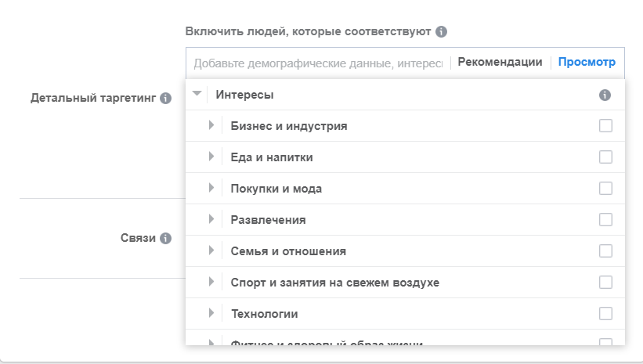This screenshot has height=364, width=643.
Task: Select Покупки и мода item label
Action: coord(276,189)
